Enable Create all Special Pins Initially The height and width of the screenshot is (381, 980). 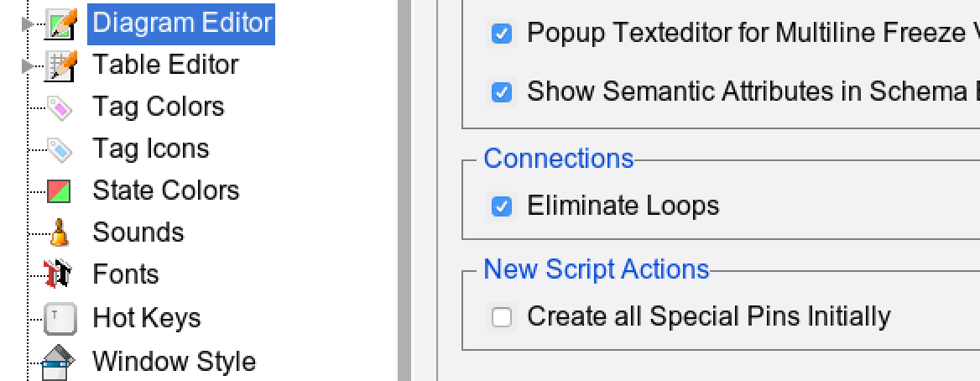tap(501, 317)
